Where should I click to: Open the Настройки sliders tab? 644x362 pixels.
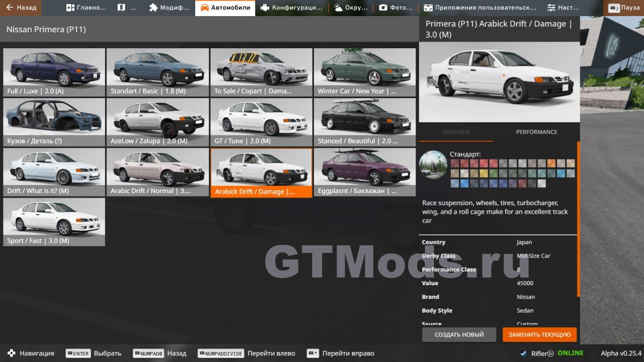[563, 8]
